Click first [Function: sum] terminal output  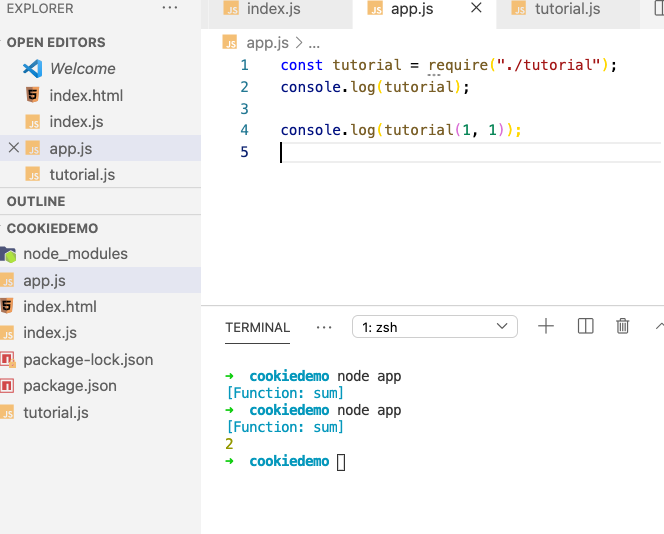285,393
